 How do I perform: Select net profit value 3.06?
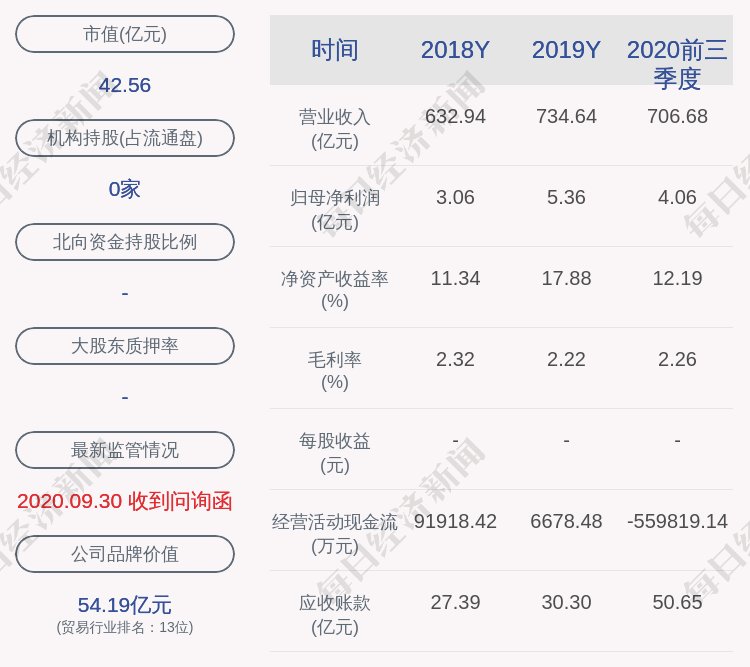455,197
